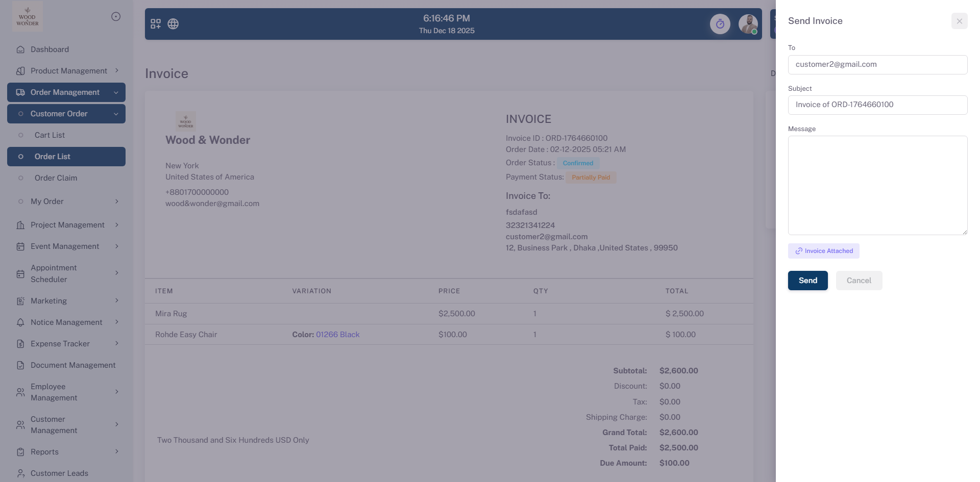Viewport: 980px width, 482px height.
Task: Click the 01266 Black color variation link
Action: click(x=337, y=335)
